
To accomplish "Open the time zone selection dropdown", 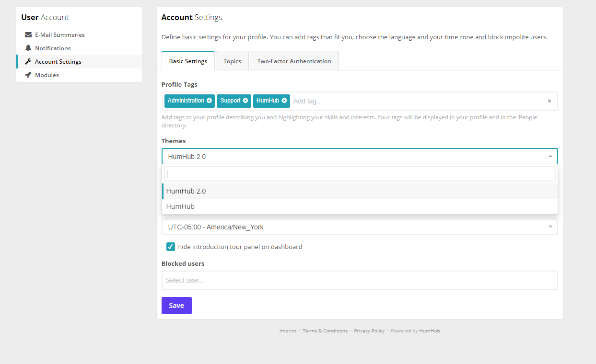I will click(x=550, y=227).
